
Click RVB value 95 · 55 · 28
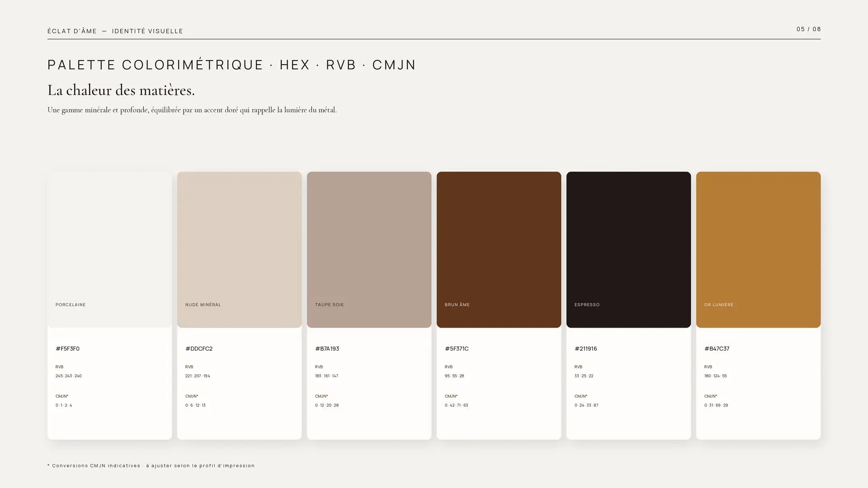(x=454, y=376)
